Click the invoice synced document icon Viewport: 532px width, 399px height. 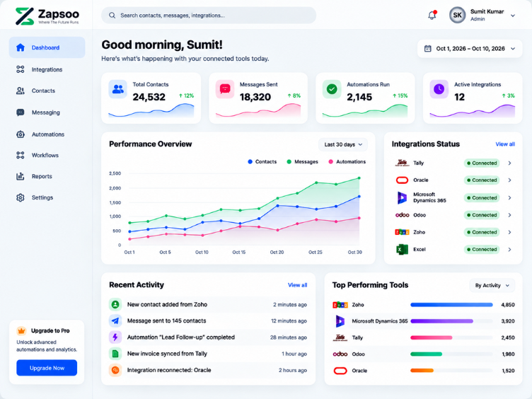pyautogui.click(x=115, y=354)
